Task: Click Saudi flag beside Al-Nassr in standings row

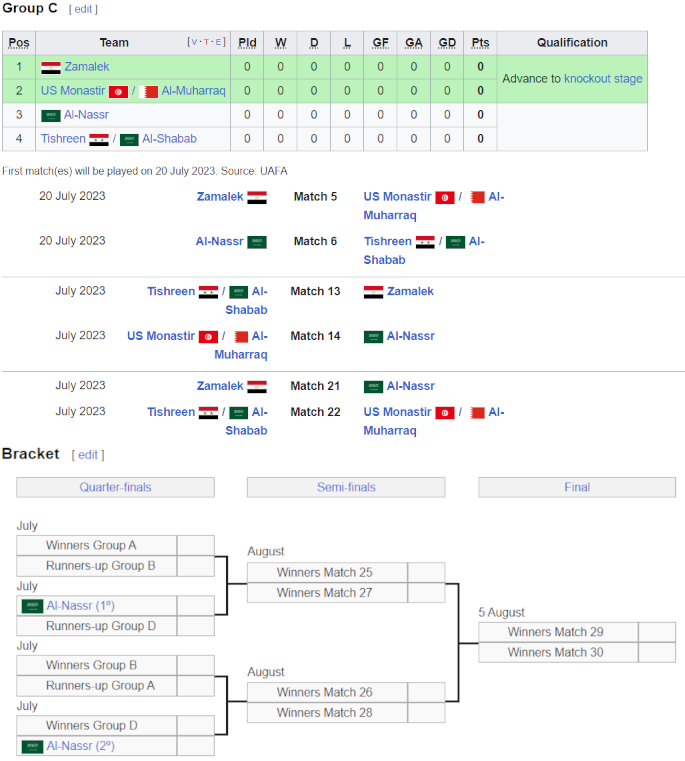Action: tap(51, 116)
